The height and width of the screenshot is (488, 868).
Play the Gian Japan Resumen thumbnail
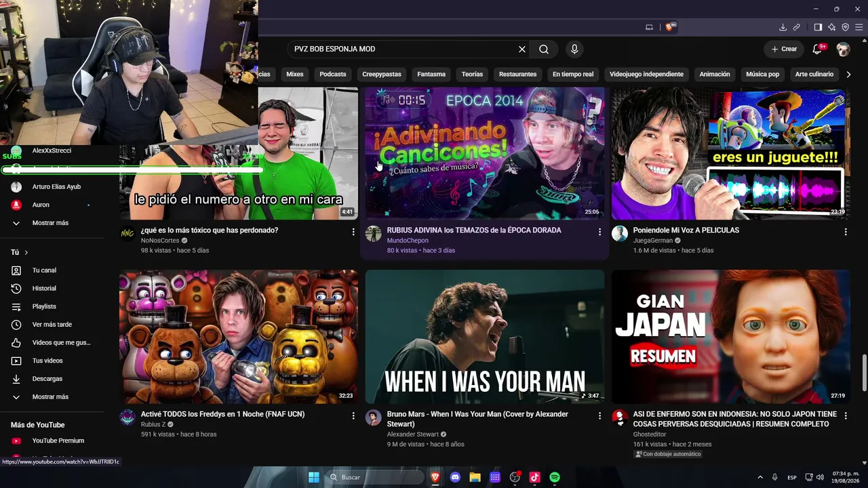tap(731, 337)
